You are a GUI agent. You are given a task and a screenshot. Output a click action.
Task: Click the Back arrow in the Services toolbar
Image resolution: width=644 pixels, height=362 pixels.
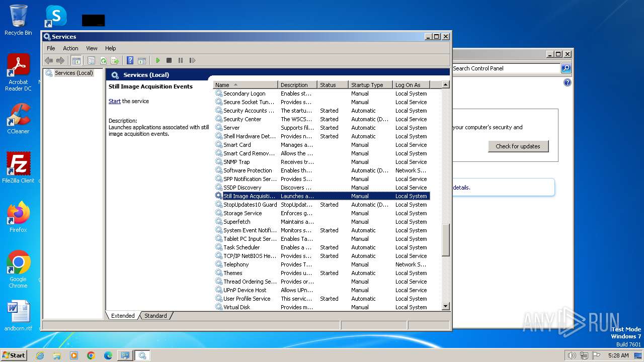tap(49, 60)
